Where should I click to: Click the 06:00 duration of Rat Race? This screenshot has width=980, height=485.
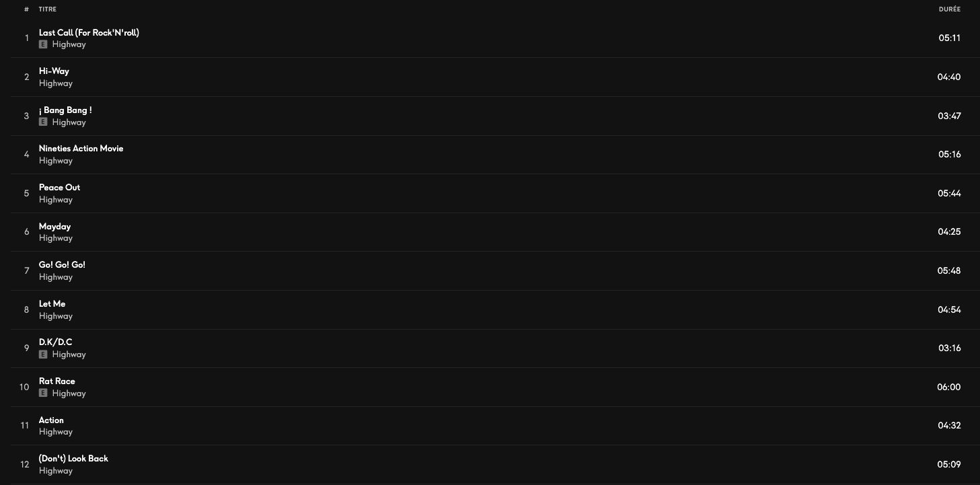949,387
